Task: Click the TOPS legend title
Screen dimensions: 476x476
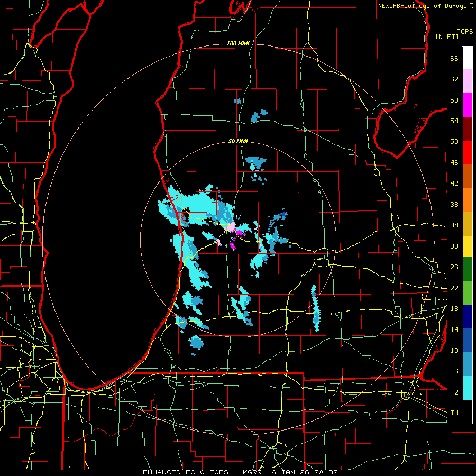Action: (x=465, y=32)
